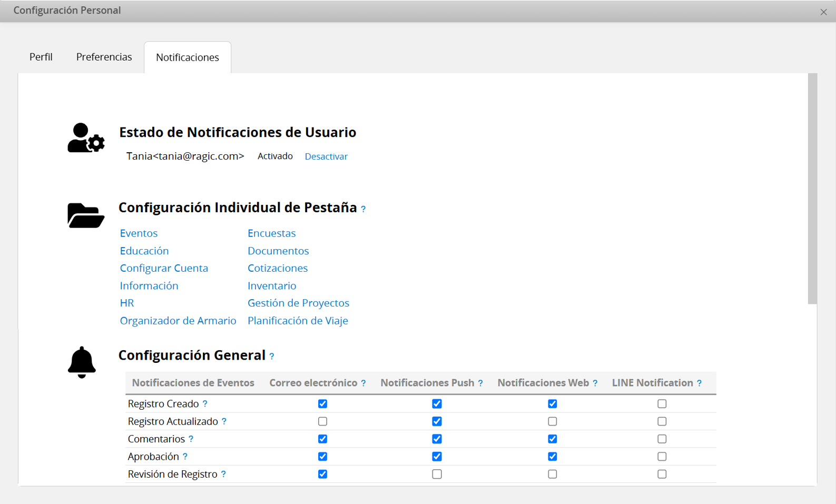Click the open folder icon
Screen dimensions: 836x504
click(x=86, y=215)
